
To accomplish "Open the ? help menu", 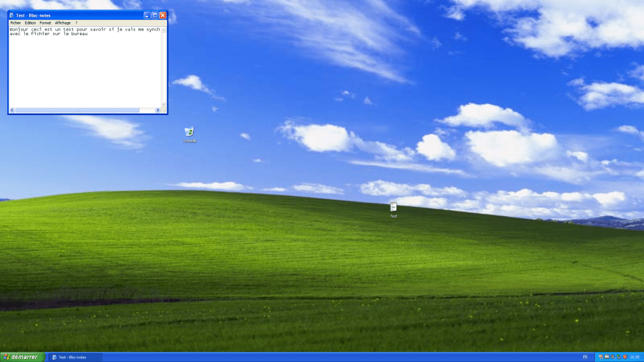I will [76, 23].
